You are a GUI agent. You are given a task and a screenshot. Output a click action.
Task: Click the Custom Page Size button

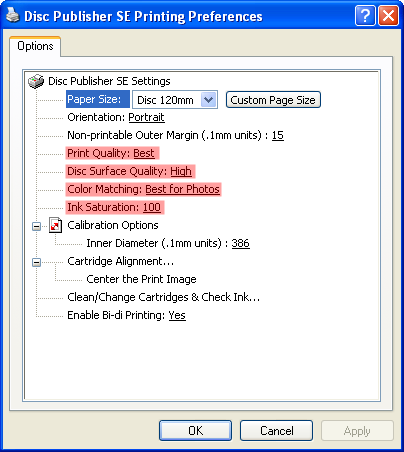point(273,100)
